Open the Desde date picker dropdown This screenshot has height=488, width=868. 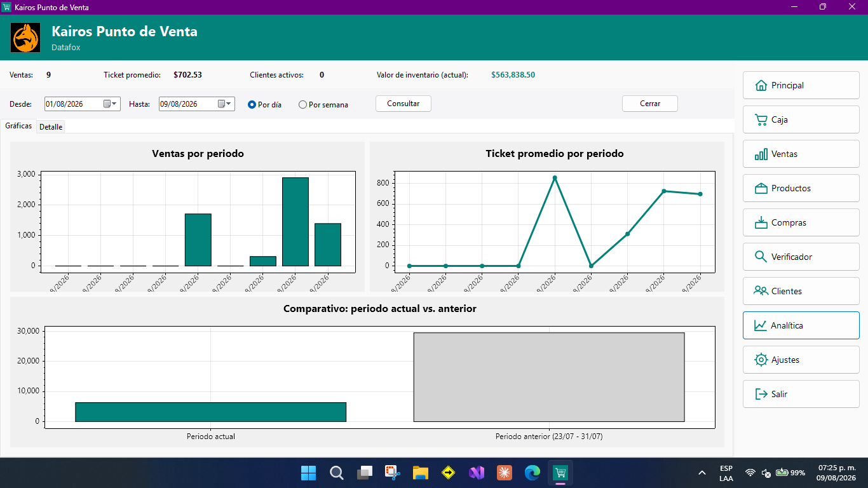click(111, 104)
